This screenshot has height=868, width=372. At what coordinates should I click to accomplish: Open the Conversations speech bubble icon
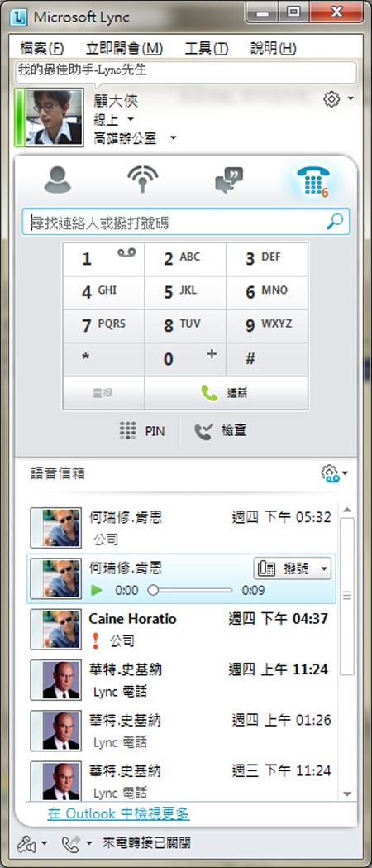(228, 180)
